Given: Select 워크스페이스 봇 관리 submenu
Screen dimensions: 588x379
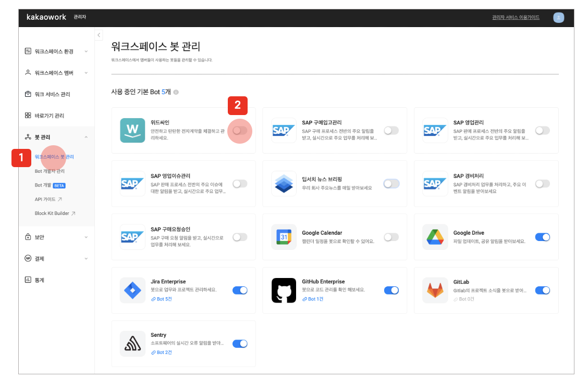Looking at the screenshot, I should click(x=54, y=157).
